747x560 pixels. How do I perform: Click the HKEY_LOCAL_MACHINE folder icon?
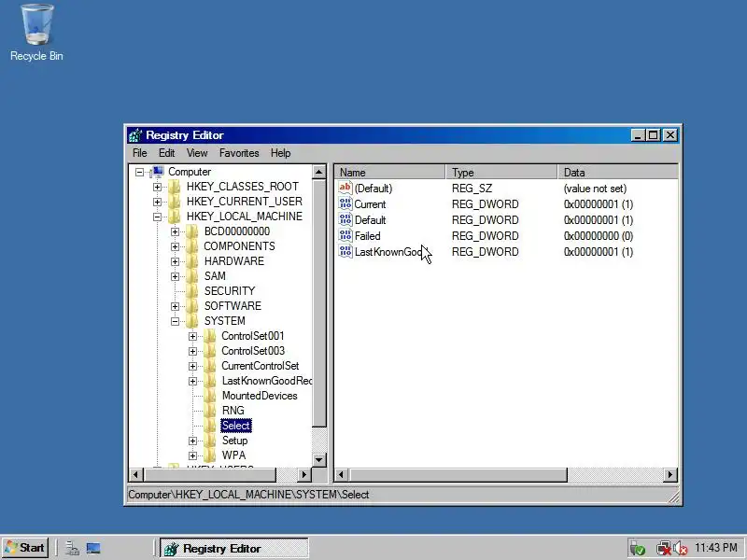pyautogui.click(x=175, y=217)
